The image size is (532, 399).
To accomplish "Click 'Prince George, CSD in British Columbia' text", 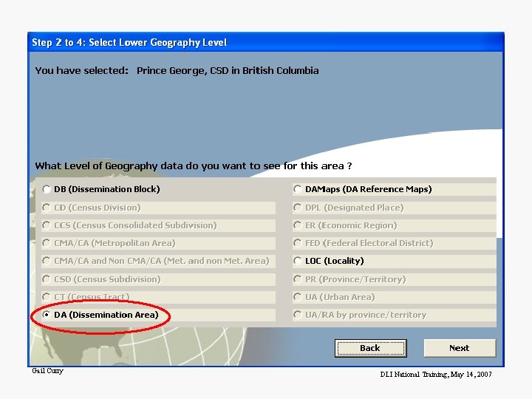I will [228, 71].
